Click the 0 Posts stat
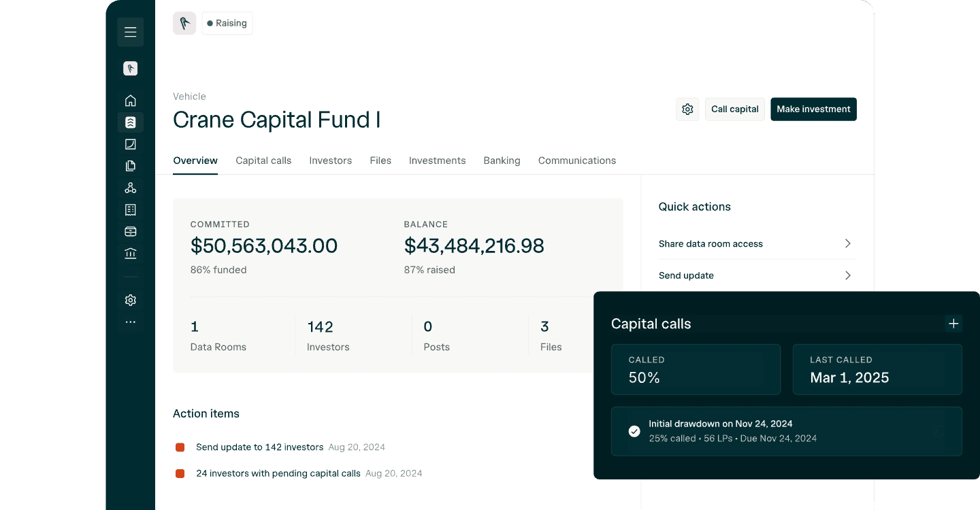 pyautogui.click(x=437, y=336)
